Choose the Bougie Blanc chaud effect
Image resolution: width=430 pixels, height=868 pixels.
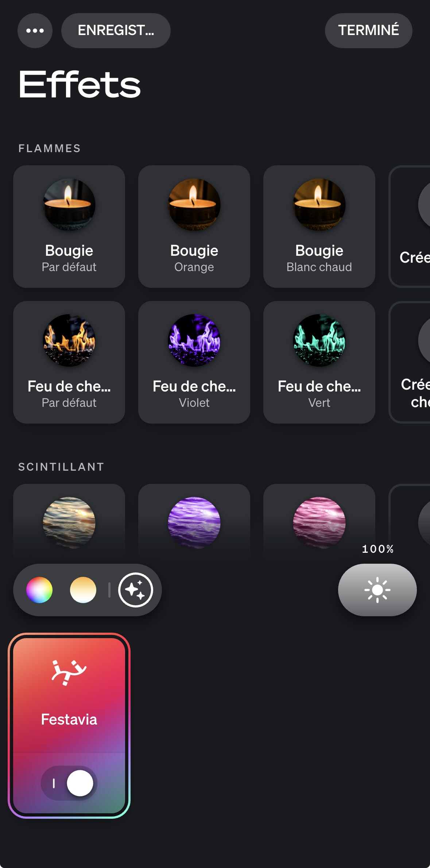point(319,227)
